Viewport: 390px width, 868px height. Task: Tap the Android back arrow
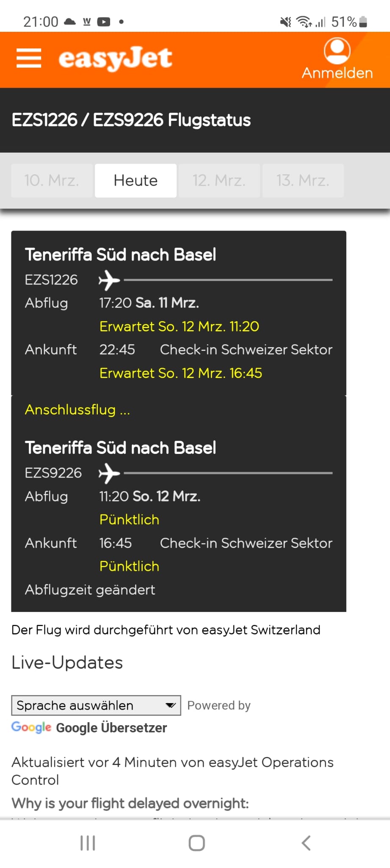[x=306, y=843]
